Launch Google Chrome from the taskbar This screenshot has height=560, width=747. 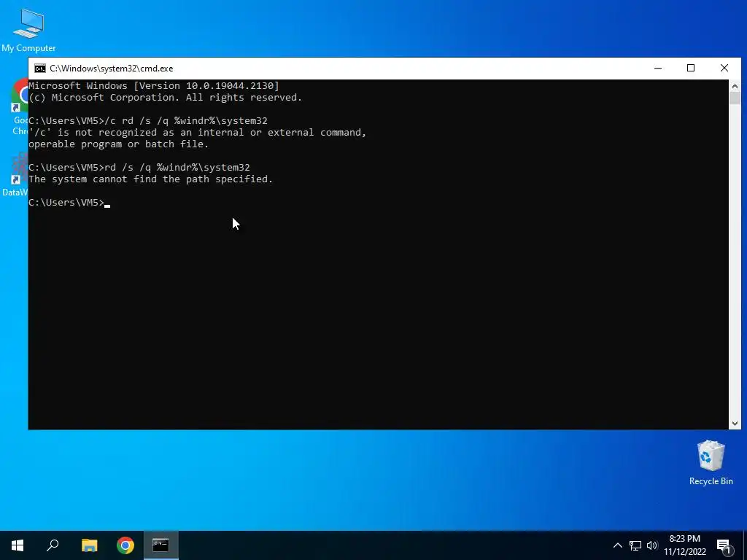click(125, 545)
